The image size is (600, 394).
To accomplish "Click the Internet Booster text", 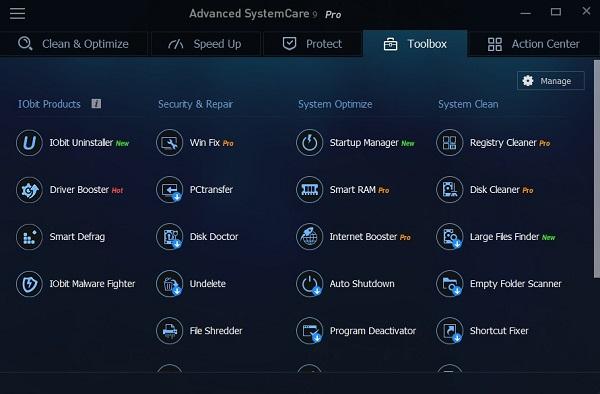I will tap(364, 237).
